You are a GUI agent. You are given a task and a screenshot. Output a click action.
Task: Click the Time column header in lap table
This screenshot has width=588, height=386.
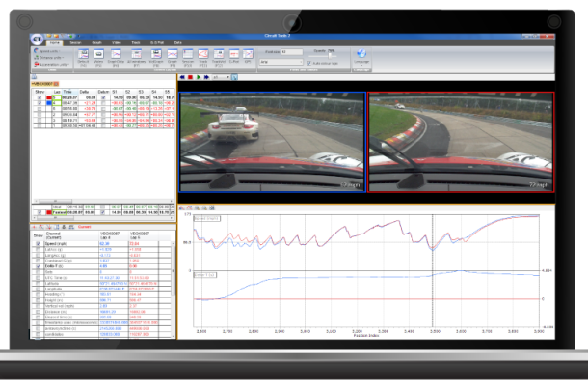(x=68, y=93)
